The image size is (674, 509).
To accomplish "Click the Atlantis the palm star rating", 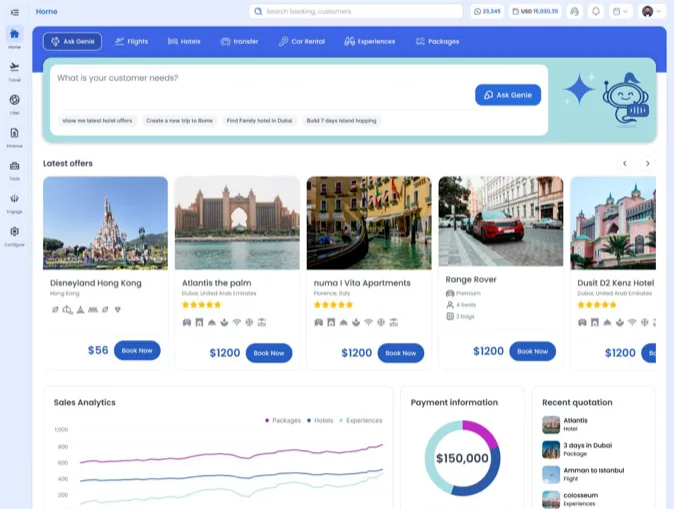I will point(202,305).
